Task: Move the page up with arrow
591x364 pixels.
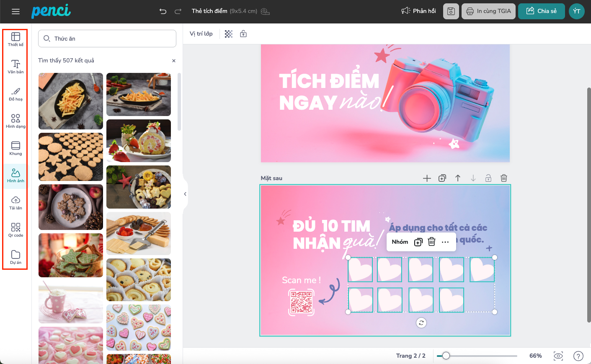Action: tap(458, 178)
